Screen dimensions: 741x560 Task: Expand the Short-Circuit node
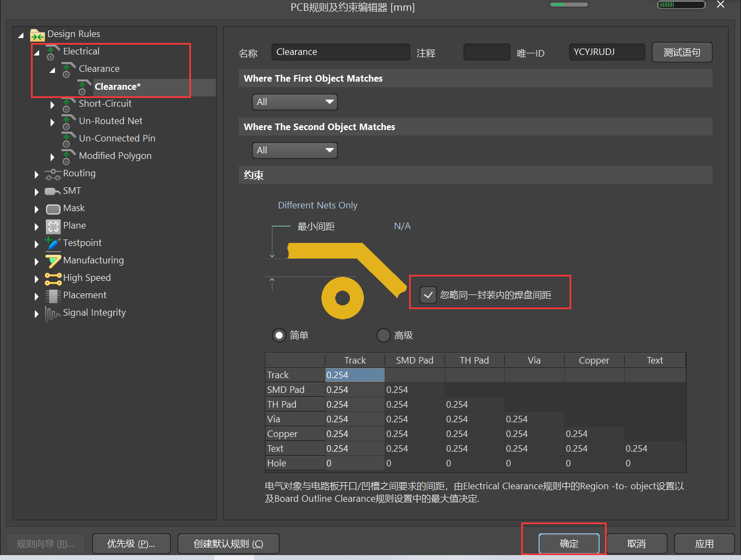[x=52, y=104]
